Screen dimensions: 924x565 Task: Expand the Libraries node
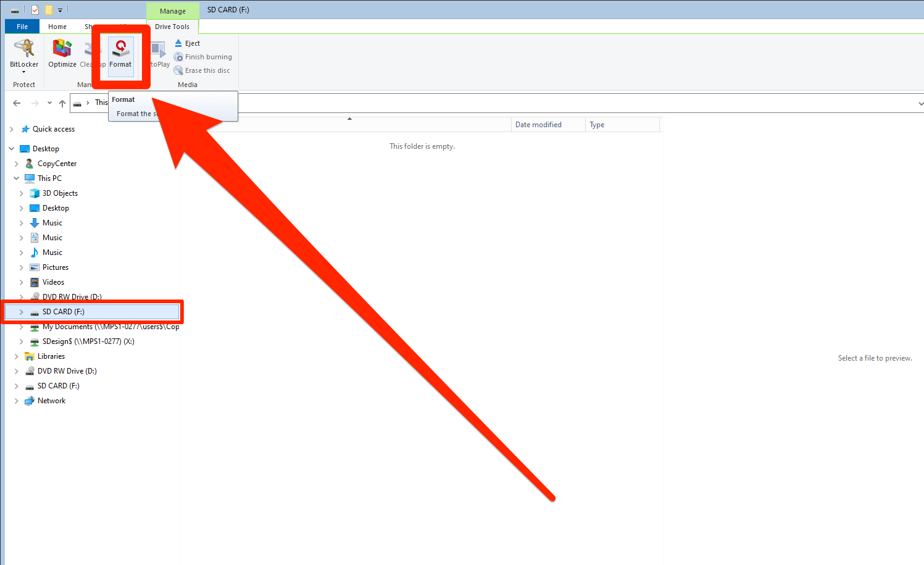coord(17,356)
